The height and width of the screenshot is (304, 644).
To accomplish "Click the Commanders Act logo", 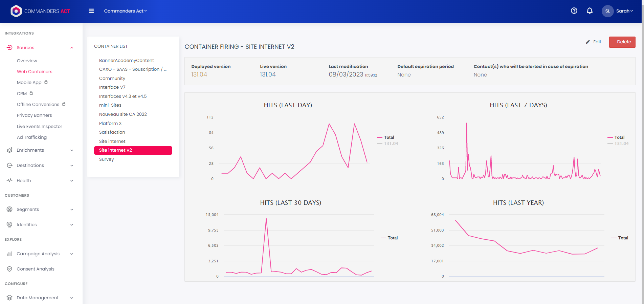I will (40, 11).
